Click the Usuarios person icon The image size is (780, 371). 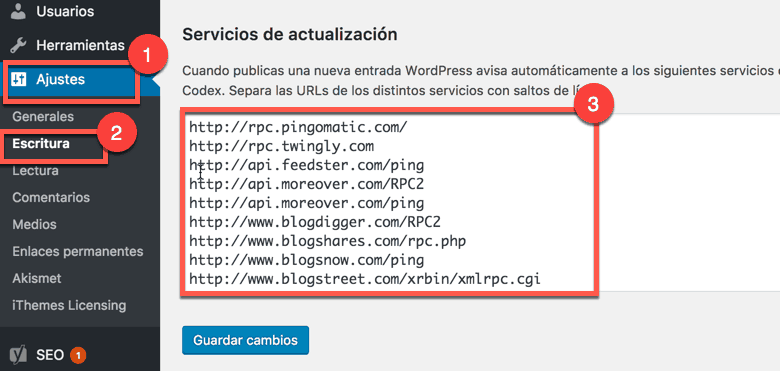pos(18,10)
